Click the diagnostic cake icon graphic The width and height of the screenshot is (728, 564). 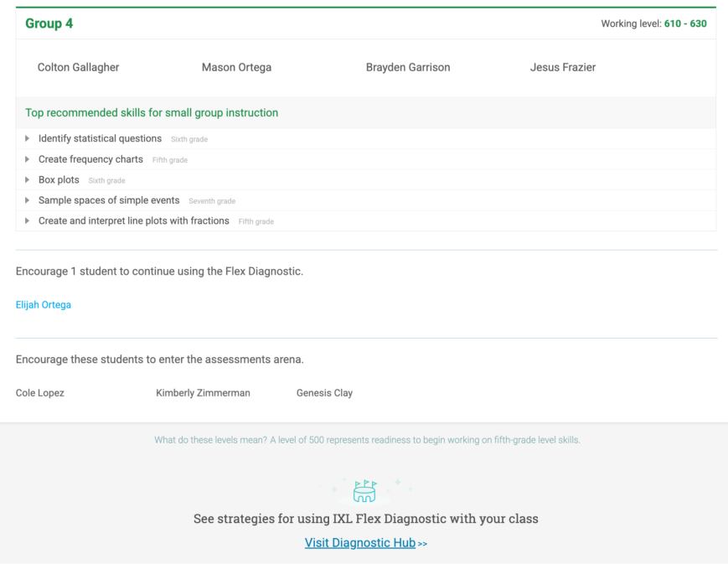click(x=364, y=490)
